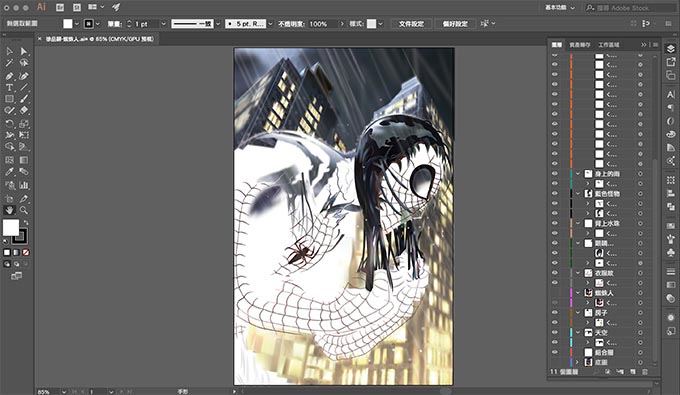Screen dimensions: 680x395
Task: Click the 文件設定 button
Action: [x=411, y=24]
